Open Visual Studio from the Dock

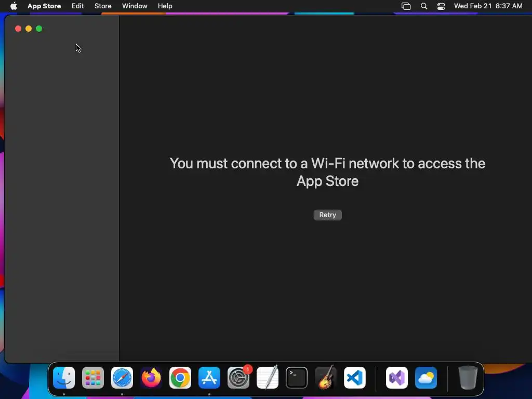397,378
